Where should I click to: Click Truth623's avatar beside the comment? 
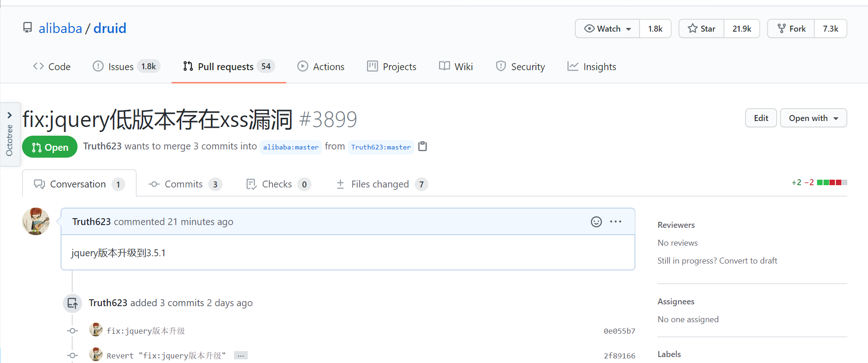[x=36, y=221]
